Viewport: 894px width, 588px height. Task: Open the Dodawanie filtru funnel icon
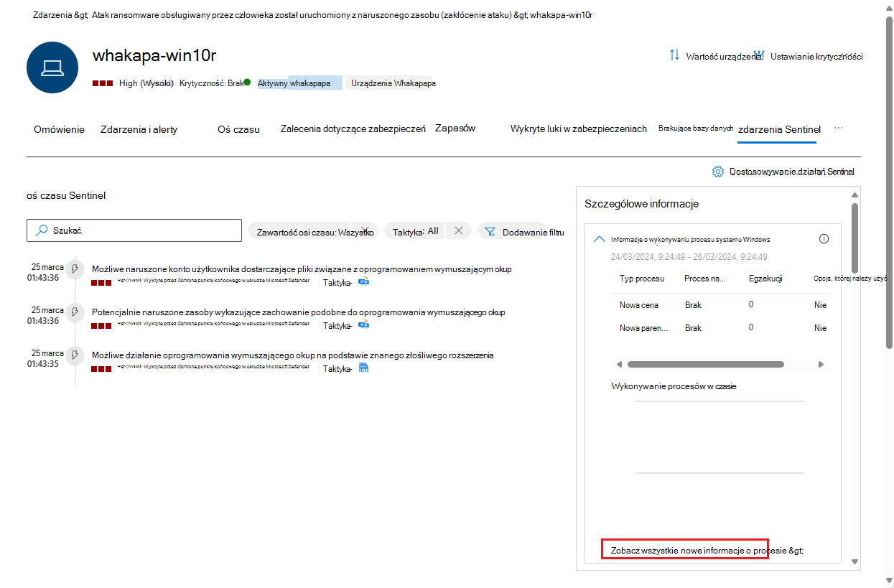point(490,231)
